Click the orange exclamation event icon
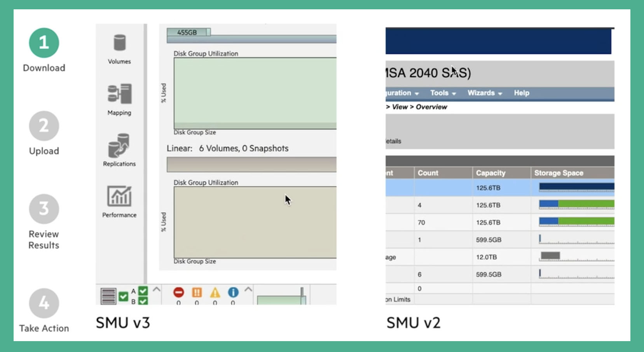Image resolution: width=644 pixels, height=352 pixels. tap(197, 292)
